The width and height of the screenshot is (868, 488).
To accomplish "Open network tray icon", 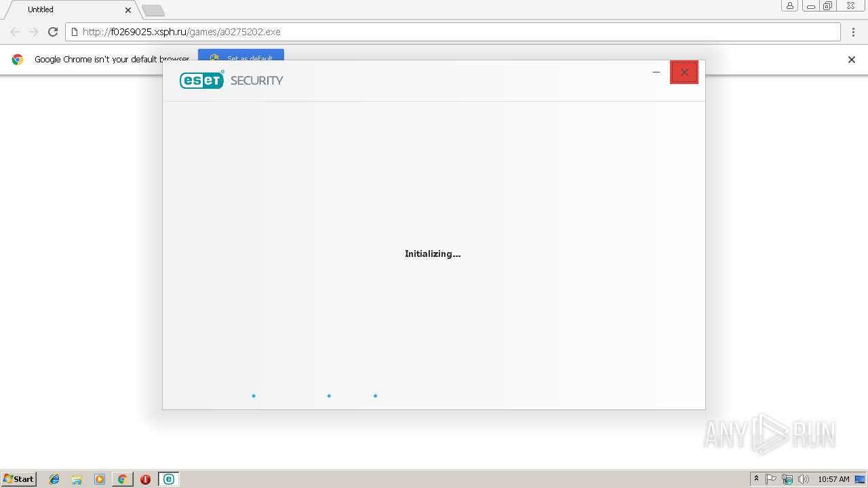I will (x=787, y=479).
